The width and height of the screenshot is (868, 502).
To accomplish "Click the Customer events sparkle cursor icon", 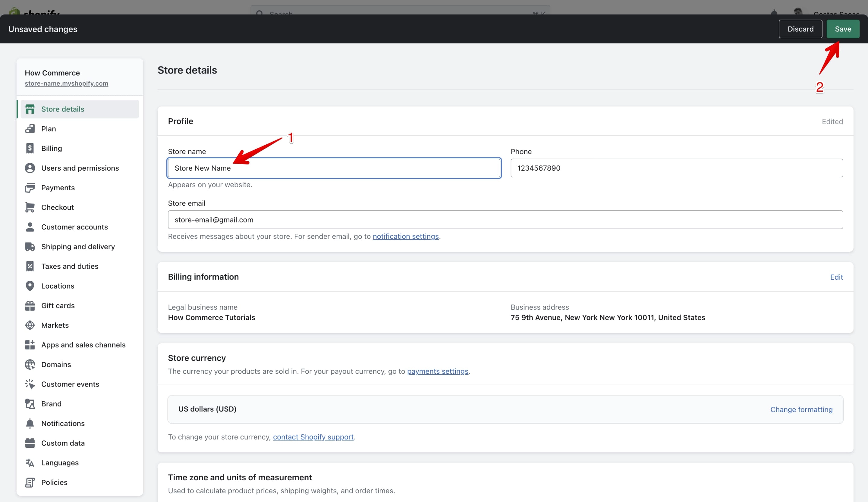I will coord(30,384).
